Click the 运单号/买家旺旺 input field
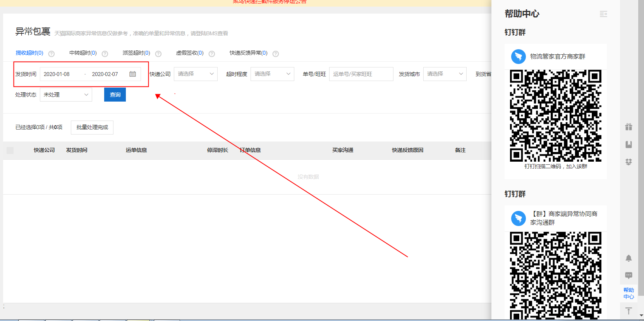644x321 pixels. coord(361,74)
